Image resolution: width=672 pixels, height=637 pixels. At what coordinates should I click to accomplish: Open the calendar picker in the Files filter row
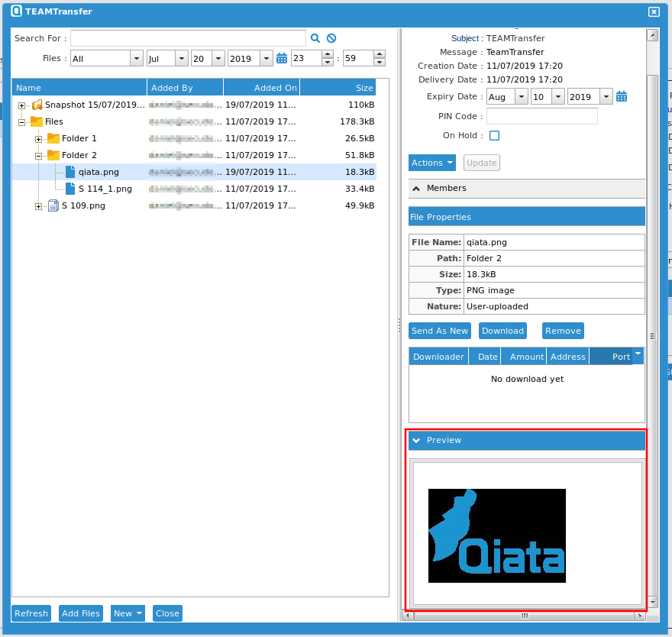click(281, 57)
